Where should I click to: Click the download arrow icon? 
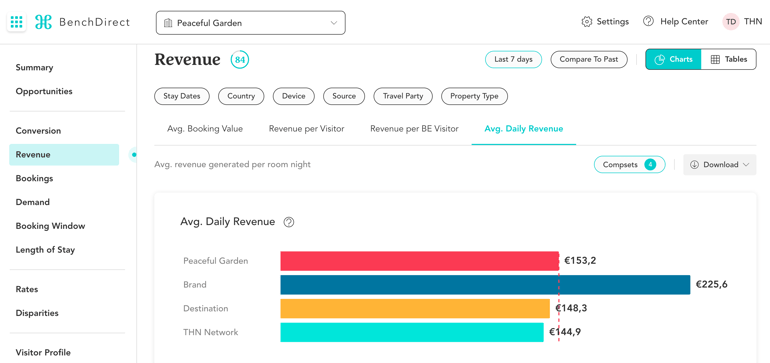tap(694, 165)
